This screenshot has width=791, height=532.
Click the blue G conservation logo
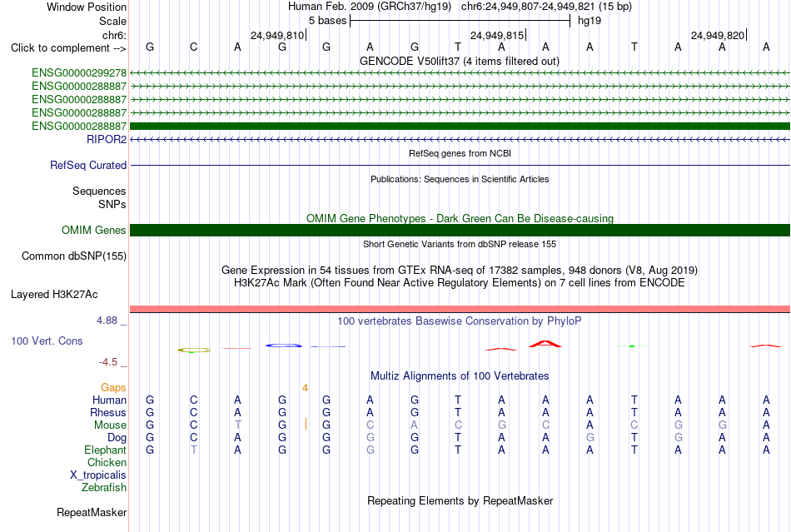(283, 346)
